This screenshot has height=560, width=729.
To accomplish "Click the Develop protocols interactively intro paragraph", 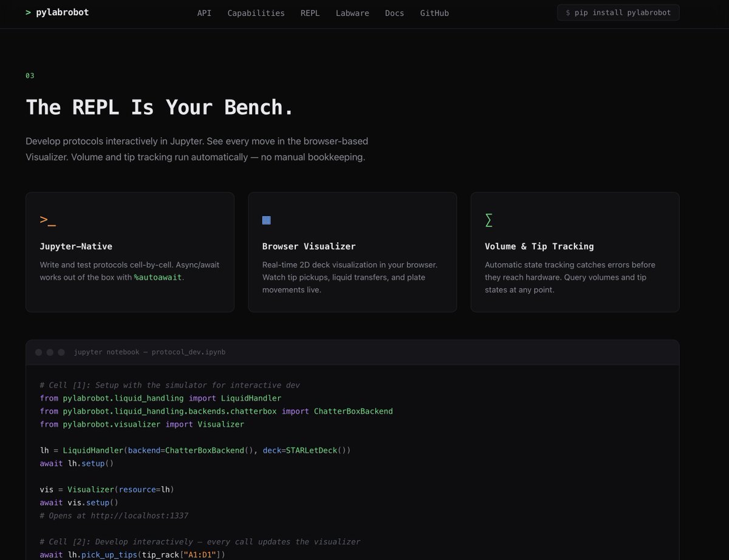I will click(x=197, y=149).
